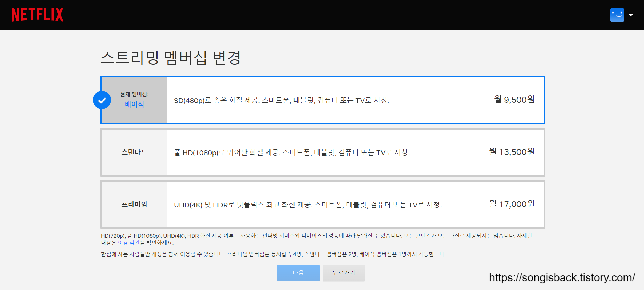Click the 월 13,500원 price

tap(512, 152)
